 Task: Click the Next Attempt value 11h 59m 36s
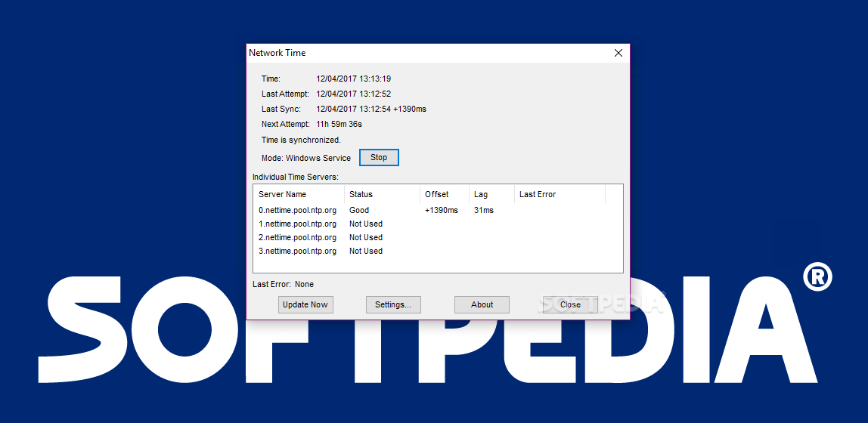(339, 125)
